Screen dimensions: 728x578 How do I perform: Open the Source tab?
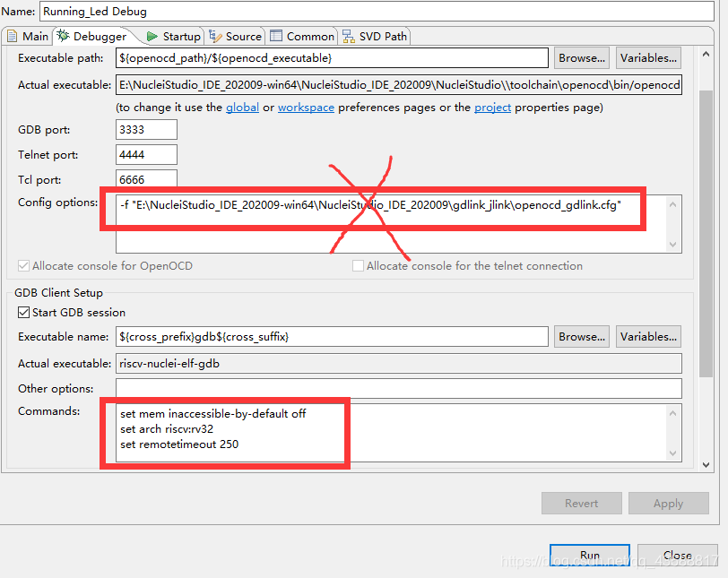click(236, 36)
